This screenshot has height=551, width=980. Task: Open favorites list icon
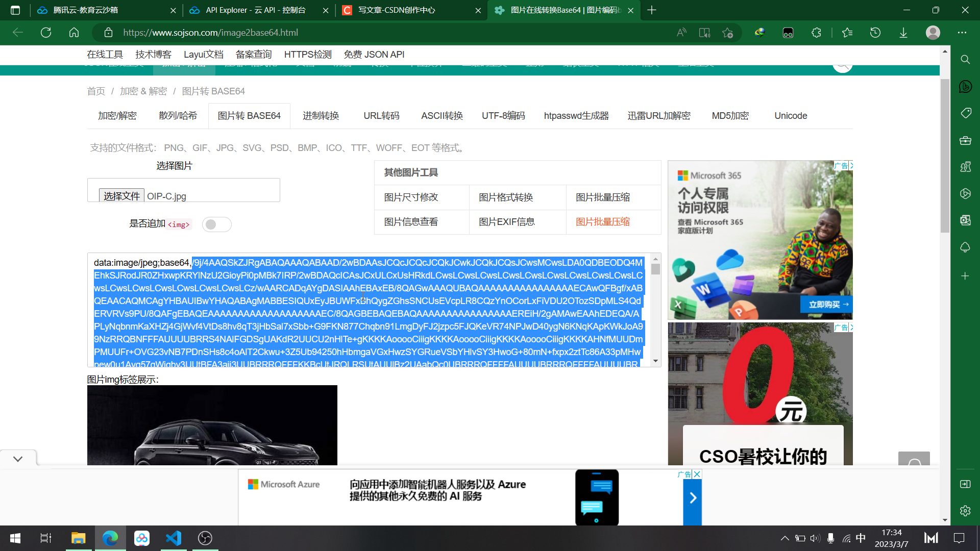click(847, 33)
